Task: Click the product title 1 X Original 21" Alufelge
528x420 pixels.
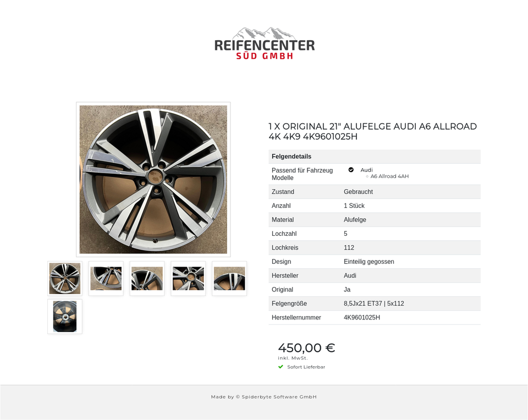Action: [x=373, y=131]
